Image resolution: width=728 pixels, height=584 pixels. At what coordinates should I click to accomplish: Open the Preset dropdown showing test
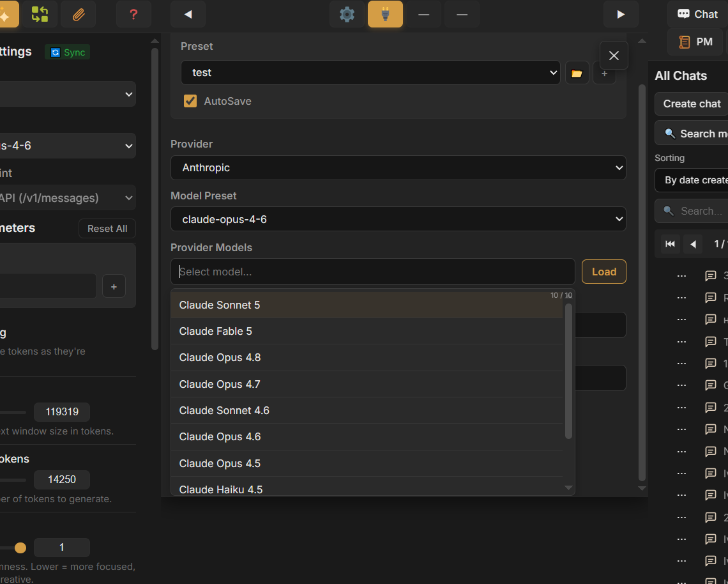370,72
